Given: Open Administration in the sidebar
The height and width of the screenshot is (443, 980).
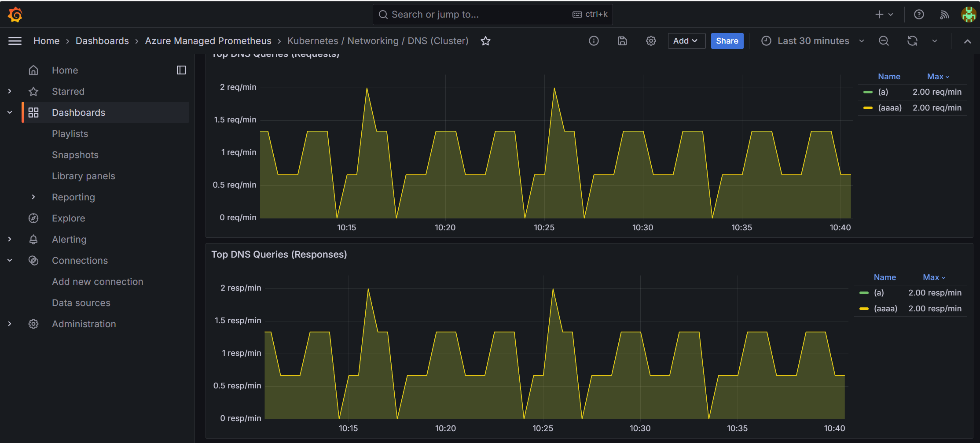Looking at the screenshot, I should click(x=84, y=324).
